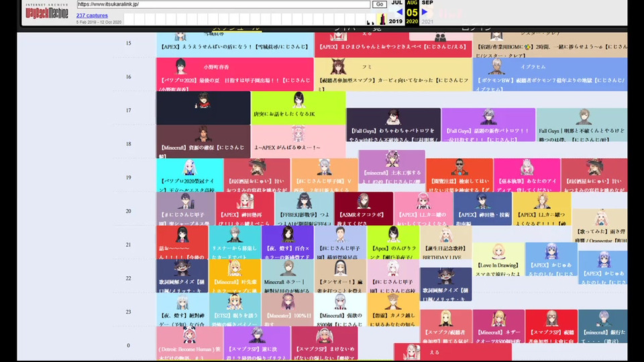Viewport: 644px width, 362px height.
Task: Click the capture history sparkline timeline
Action: click(x=255, y=19)
